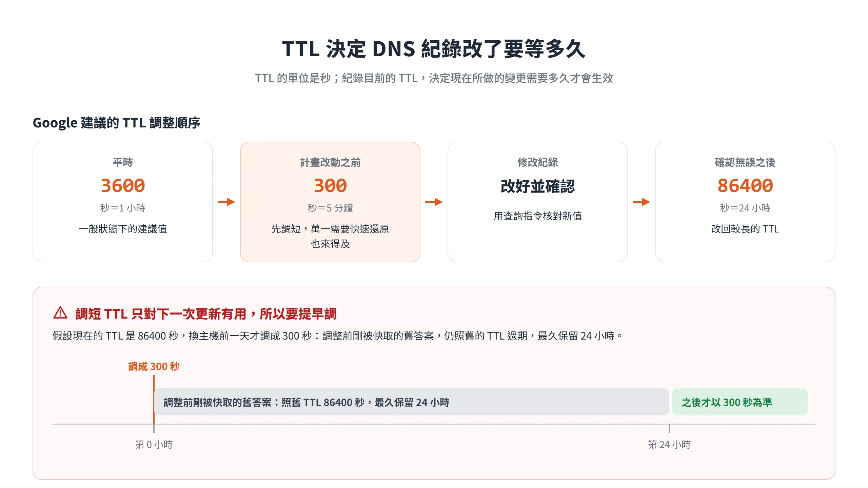
Task: Click the 「修改紀錄」 card label
Action: [538, 162]
